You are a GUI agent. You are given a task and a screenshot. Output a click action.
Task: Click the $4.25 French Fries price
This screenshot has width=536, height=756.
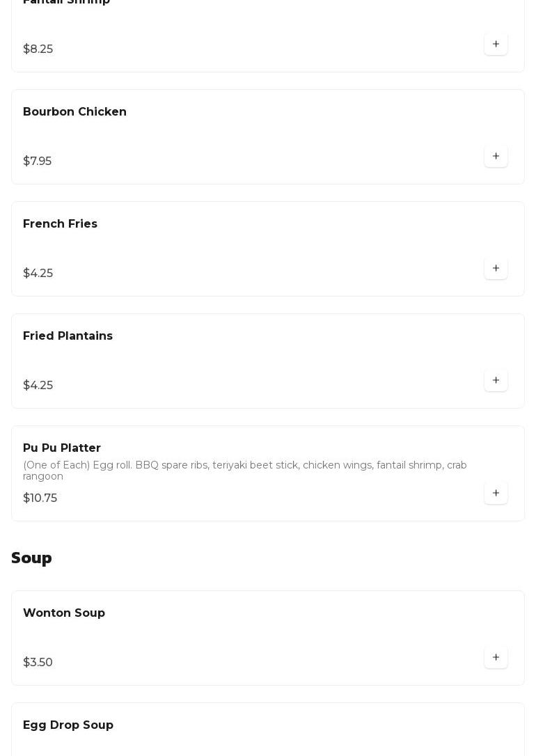click(38, 274)
